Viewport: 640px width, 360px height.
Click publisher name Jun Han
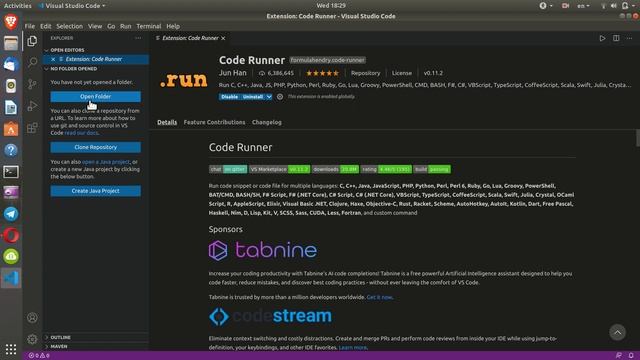[233, 73]
